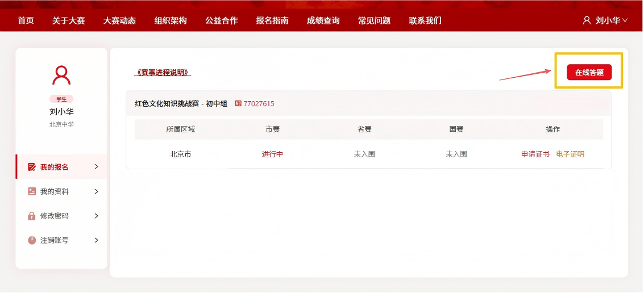Click the 进行中 status in 市赛 column

272,154
